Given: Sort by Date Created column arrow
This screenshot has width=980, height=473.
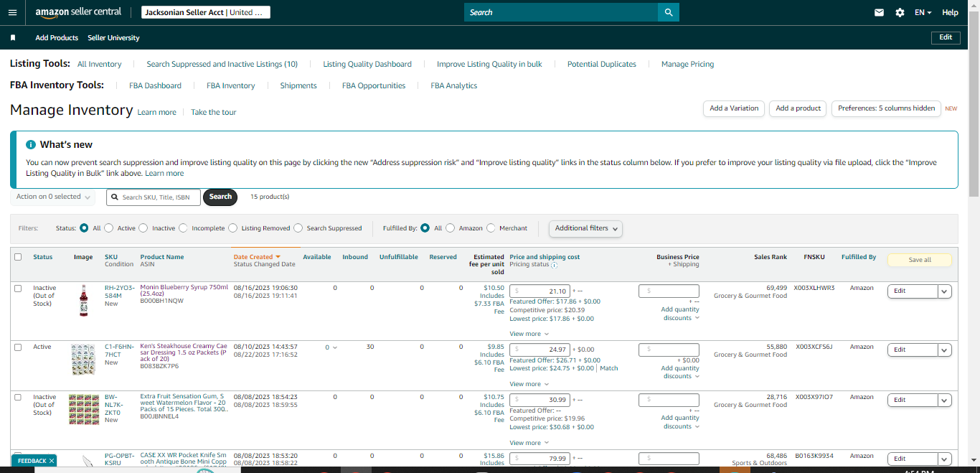Looking at the screenshot, I should 278,256.
